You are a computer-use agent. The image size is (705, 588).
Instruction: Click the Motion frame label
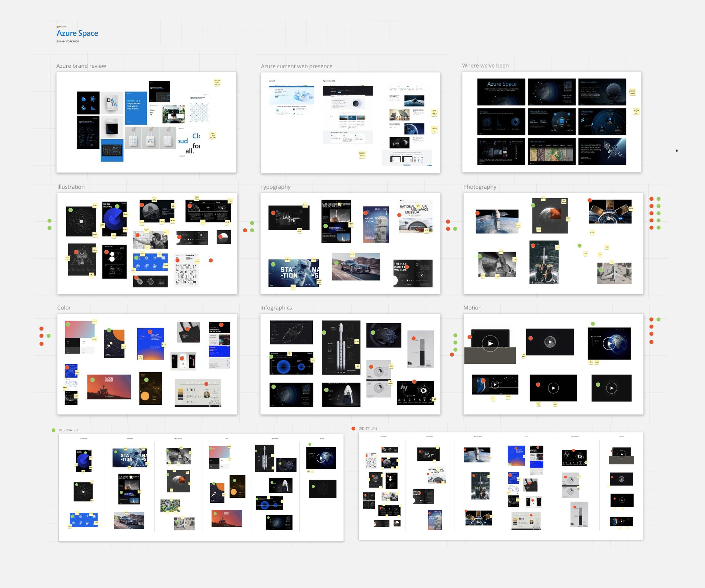click(x=472, y=308)
